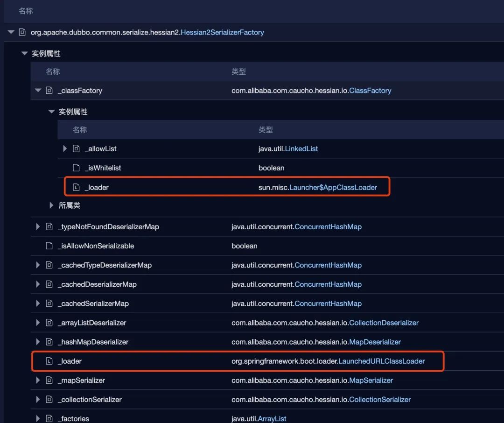
Task: Click the _isAllowNonSerializable field icon
Action: click(49, 246)
